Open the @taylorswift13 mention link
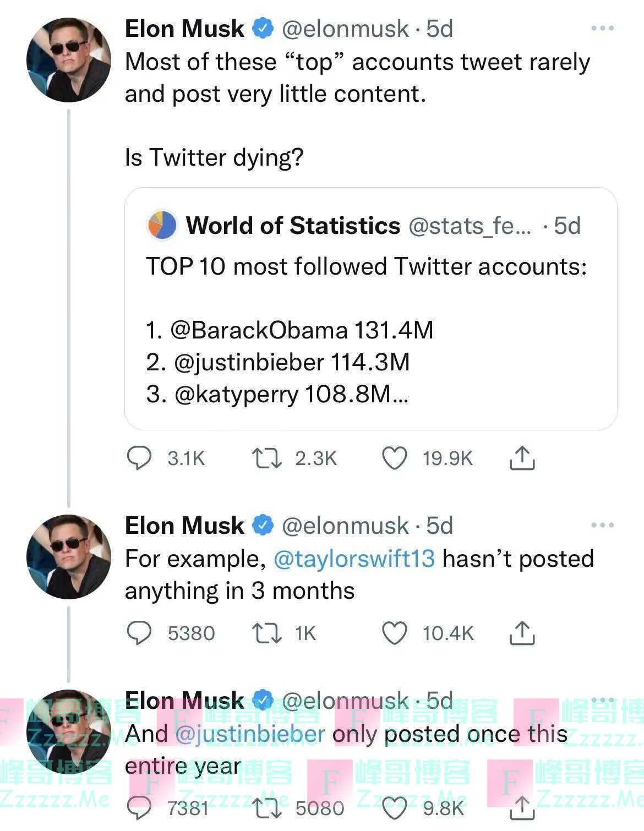This screenshot has width=644, height=831. click(x=354, y=559)
